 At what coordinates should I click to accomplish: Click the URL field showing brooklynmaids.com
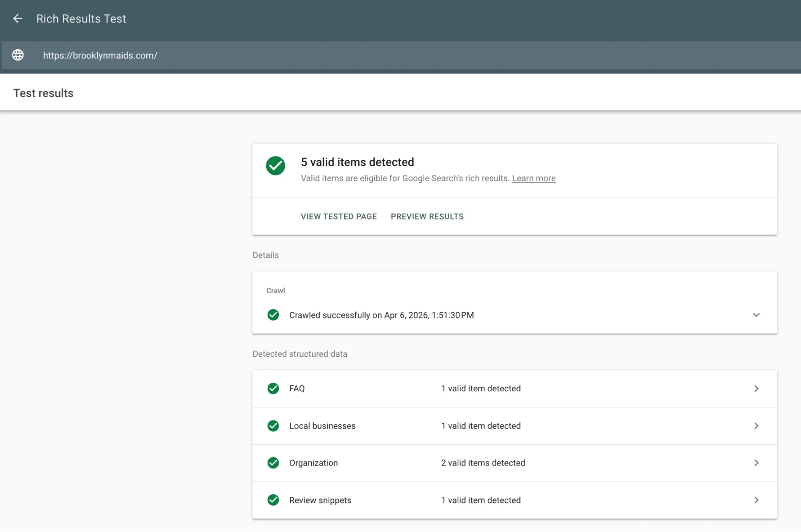pos(100,55)
